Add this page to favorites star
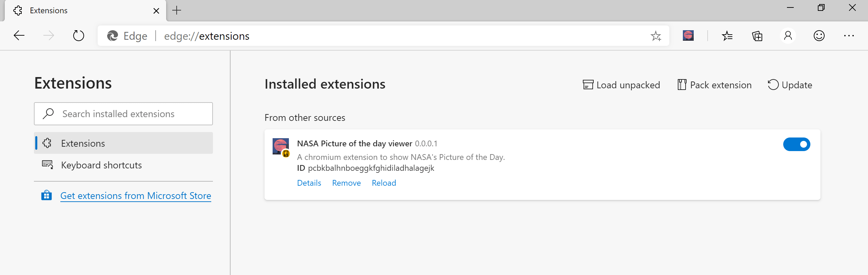 (656, 36)
